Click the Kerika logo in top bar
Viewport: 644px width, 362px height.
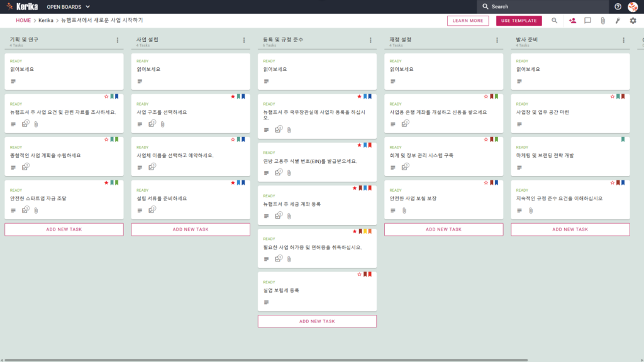[22, 6]
